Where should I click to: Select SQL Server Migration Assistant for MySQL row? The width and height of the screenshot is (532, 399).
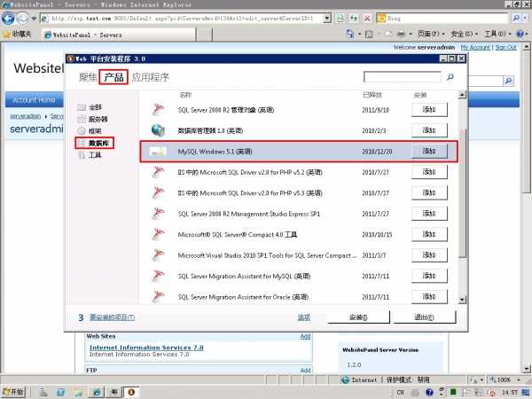(299, 276)
